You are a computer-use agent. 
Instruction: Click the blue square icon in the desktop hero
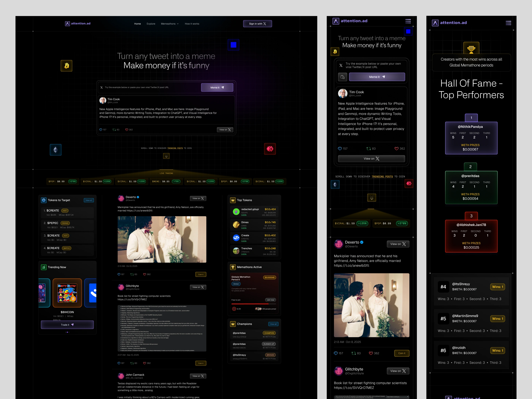click(x=233, y=45)
